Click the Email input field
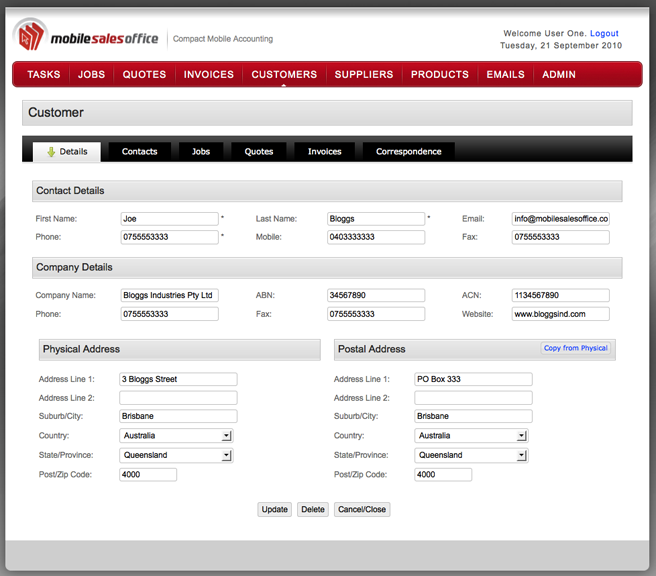656x576 pixels. click(x=560, y=219)
